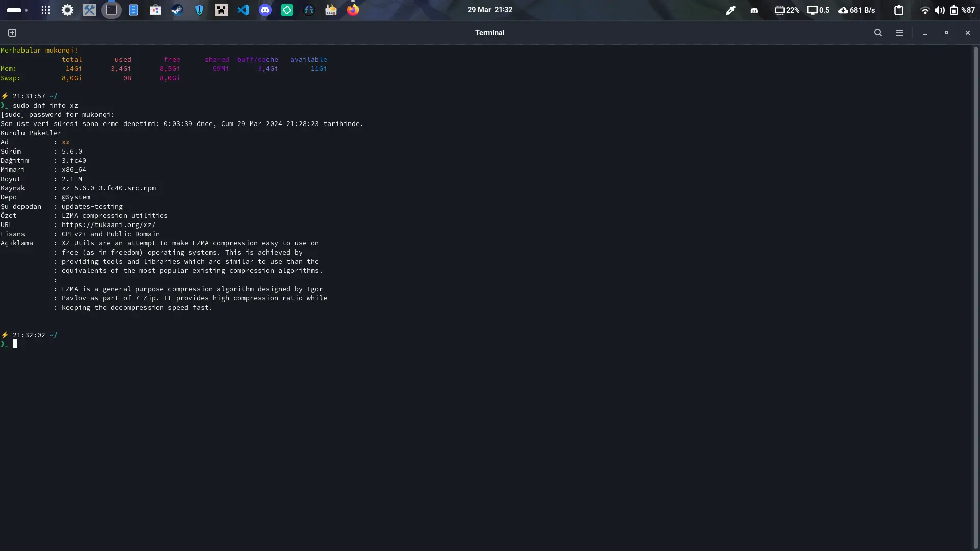Open the Discord tray indicator
980x551 pixels.
point(754,10)
